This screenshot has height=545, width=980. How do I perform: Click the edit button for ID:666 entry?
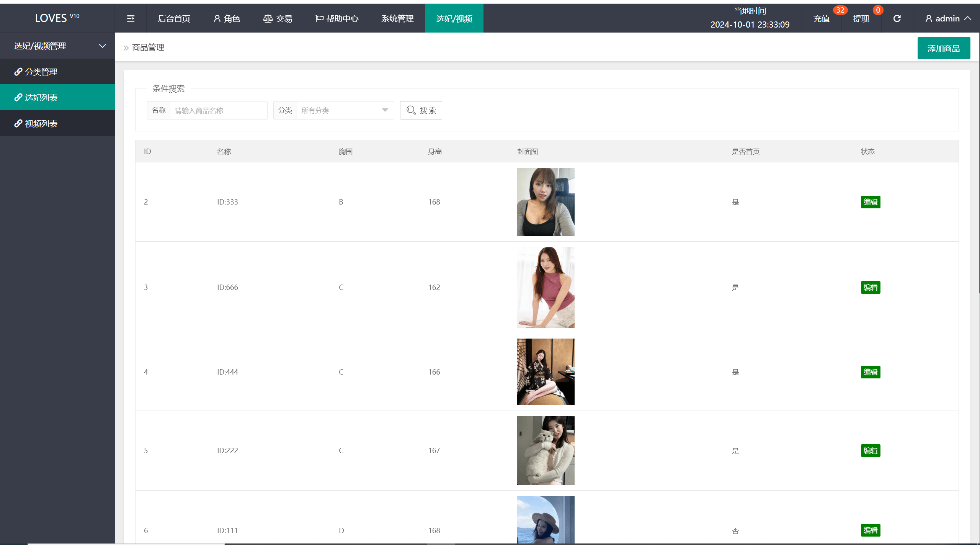click(x=870, y=287)
